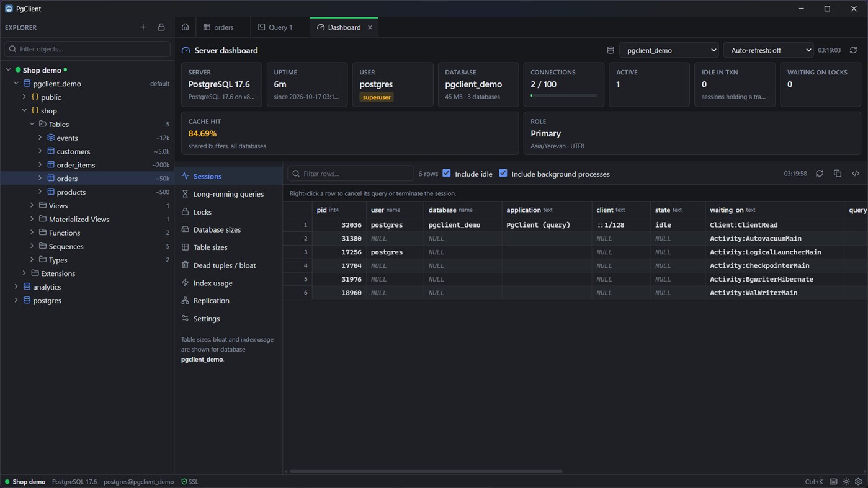Switch to the Query 1 tab
The width and height of the screenshot is (868, 488).
point(275,27)
